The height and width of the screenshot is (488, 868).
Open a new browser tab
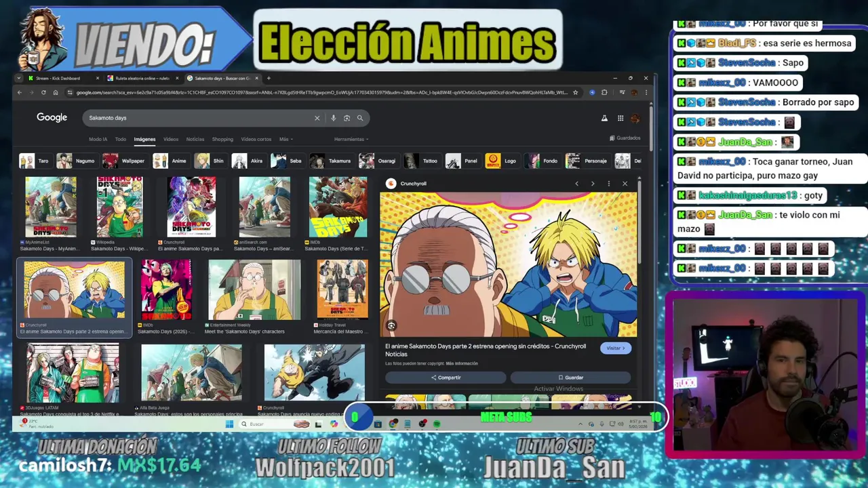[x=269, y=78]
